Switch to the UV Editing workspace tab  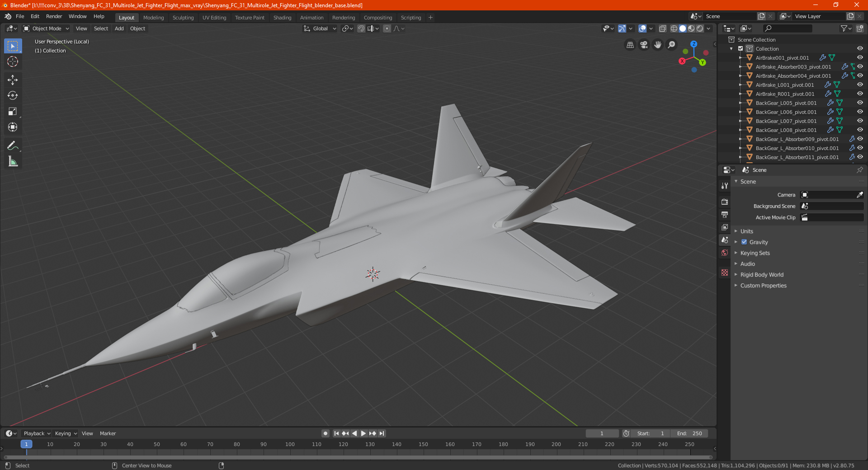214,18
